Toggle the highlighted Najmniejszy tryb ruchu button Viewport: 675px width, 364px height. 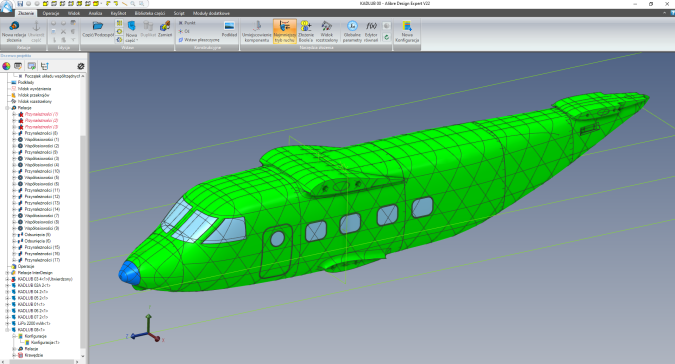point(285,31)
